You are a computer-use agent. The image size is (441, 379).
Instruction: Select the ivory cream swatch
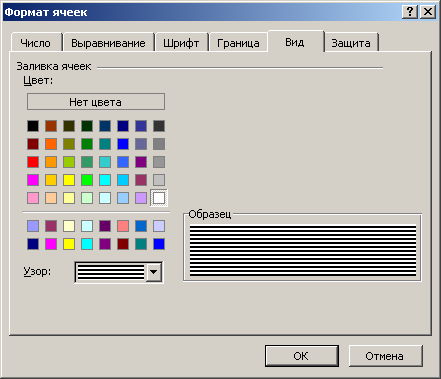(x=69, y=226)
